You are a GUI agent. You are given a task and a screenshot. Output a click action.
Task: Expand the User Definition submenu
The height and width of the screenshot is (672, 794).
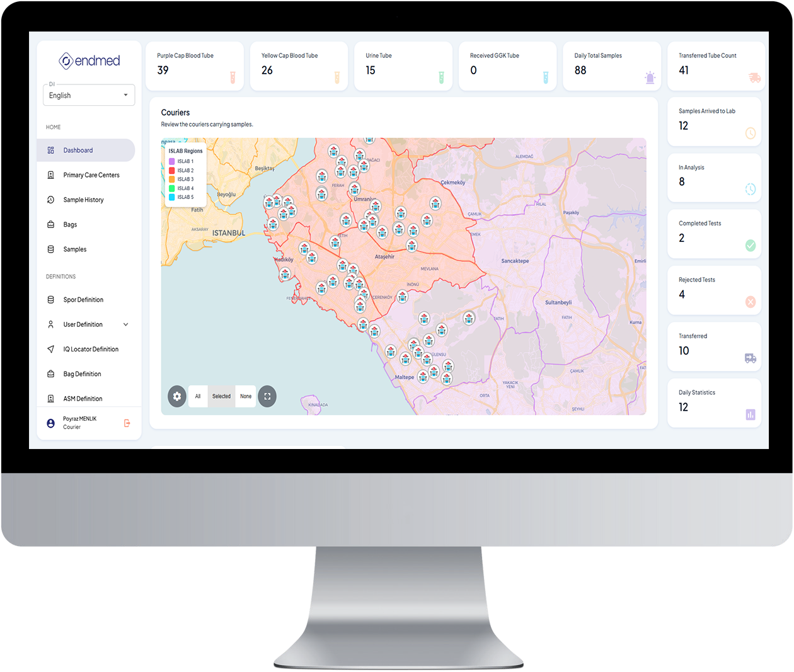125,324
